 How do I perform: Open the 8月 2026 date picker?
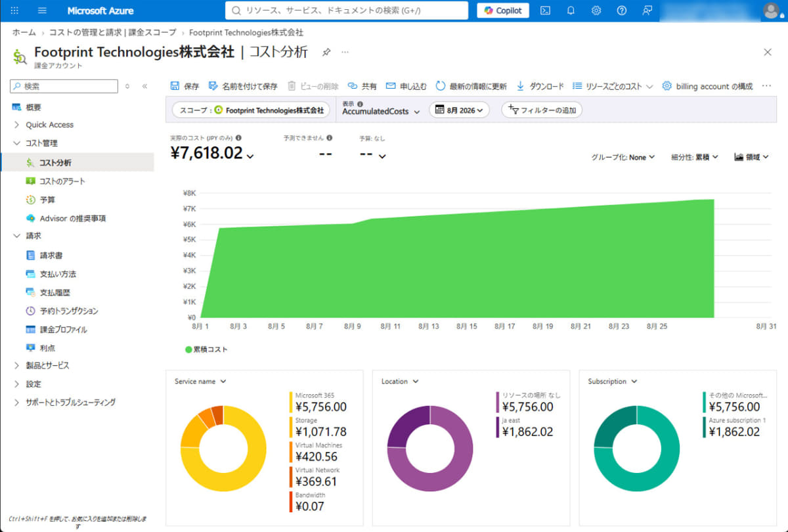[x=460, y=110]
